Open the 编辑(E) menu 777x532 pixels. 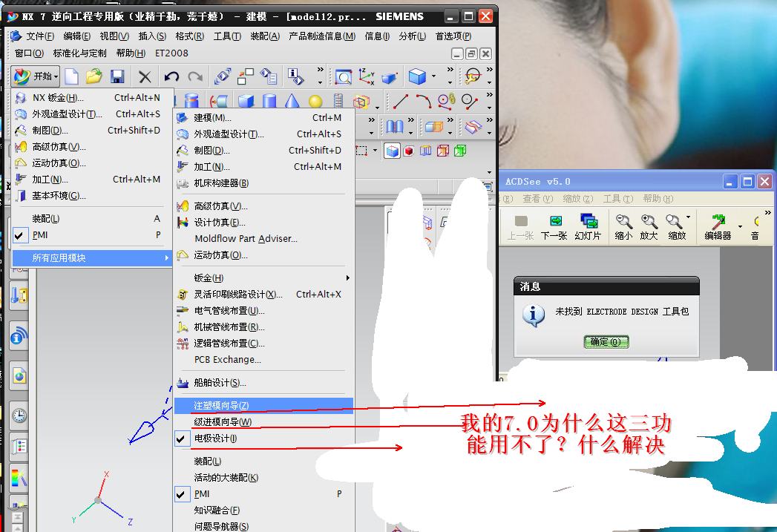(76, 36)
